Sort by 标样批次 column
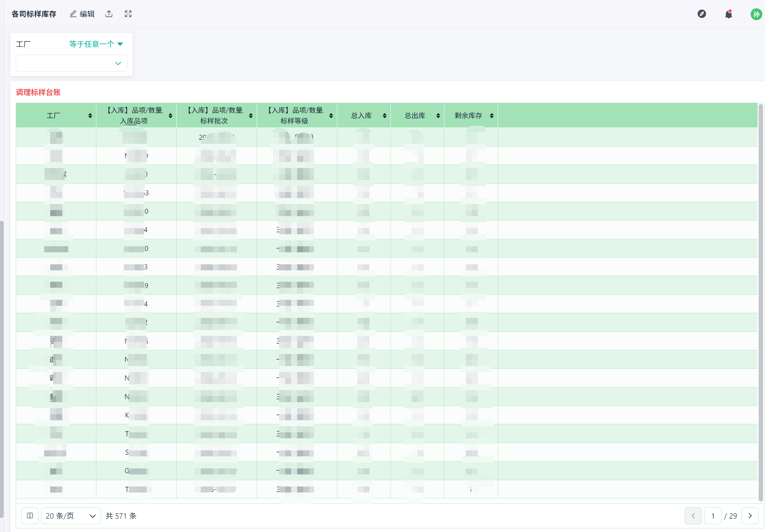The image size is (765, 532). (x=251, y=116)
